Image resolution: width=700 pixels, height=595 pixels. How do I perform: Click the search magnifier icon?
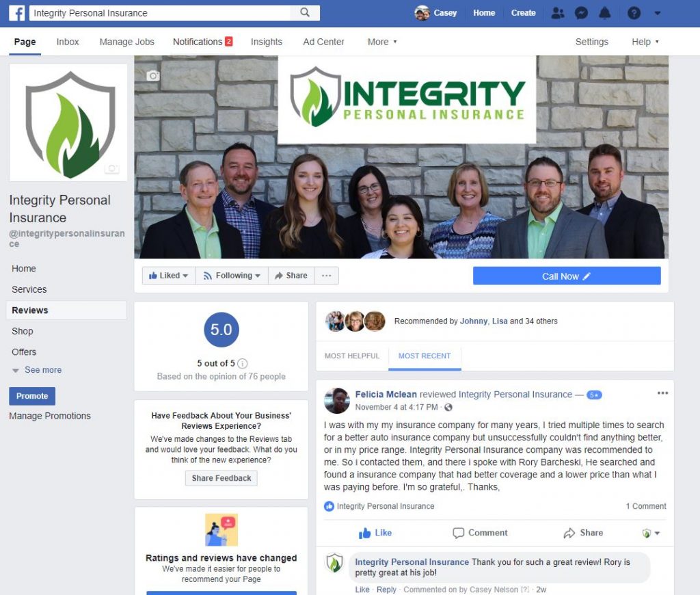(x=305, y=12)
